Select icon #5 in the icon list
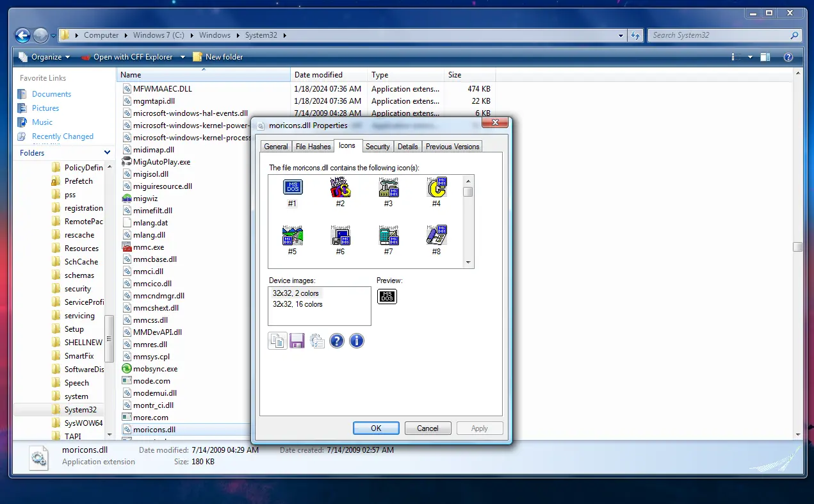This screenshot has width=814, height=504. [292, 240]
